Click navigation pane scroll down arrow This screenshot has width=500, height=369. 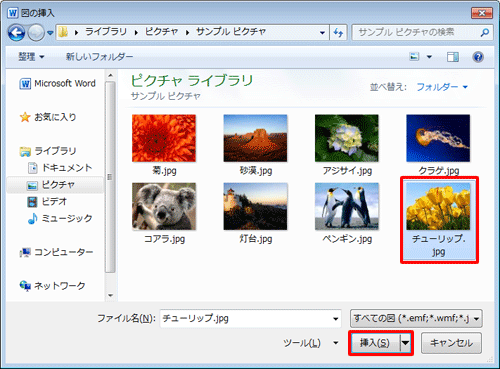[111, 295]
